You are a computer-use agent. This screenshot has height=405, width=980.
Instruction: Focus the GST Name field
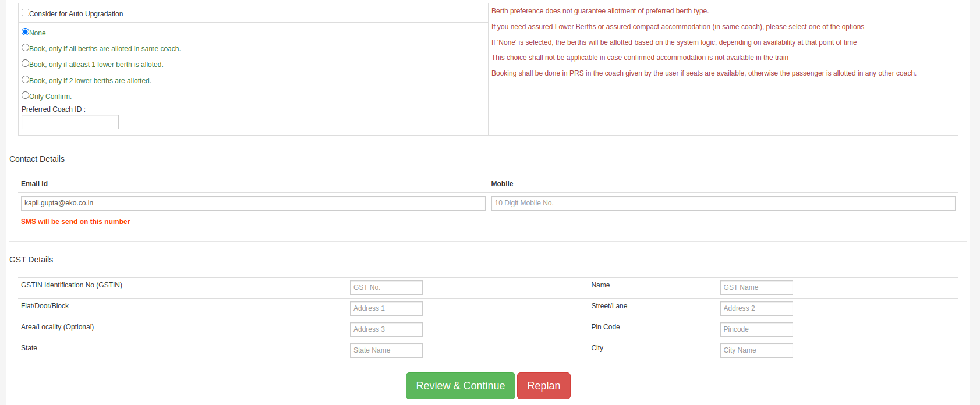pos(756,287)
